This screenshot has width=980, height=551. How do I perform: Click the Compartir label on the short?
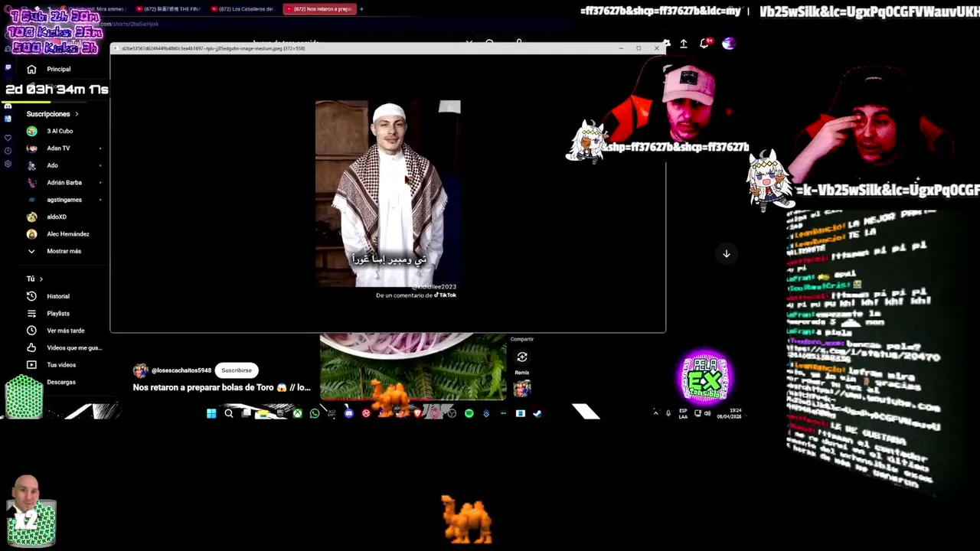tap(522, 339)
